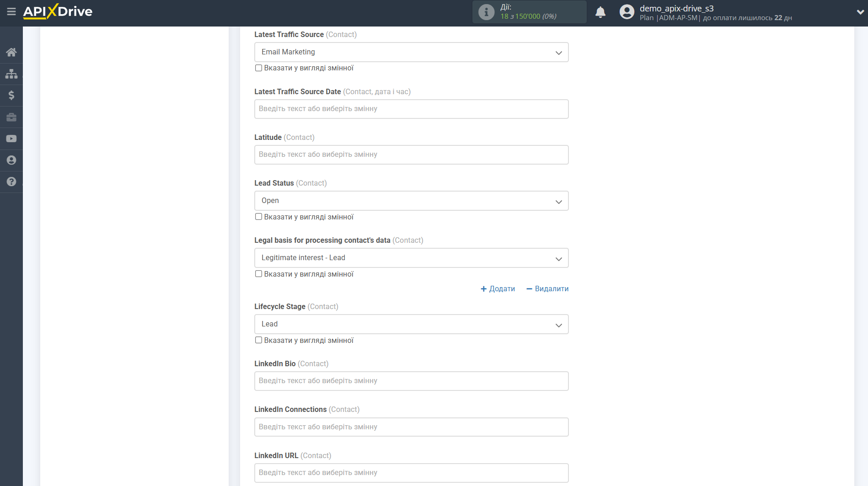Click the ApiX-Drive logo
Screen dimensions: 868x486
point(58,11)
